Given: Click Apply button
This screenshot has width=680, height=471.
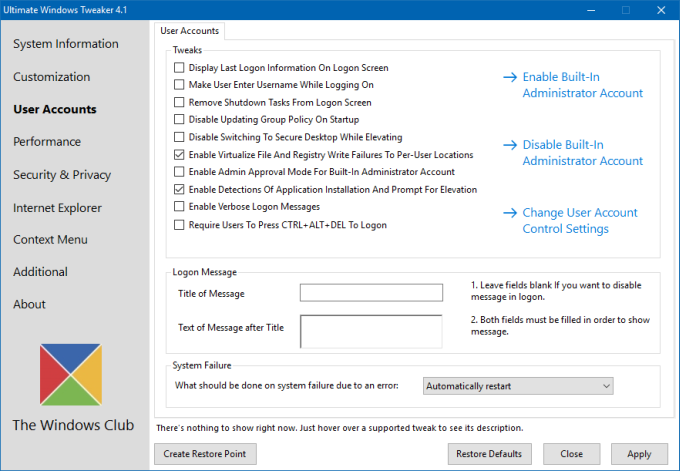Looking at the screenshot, I should point(639,454).
